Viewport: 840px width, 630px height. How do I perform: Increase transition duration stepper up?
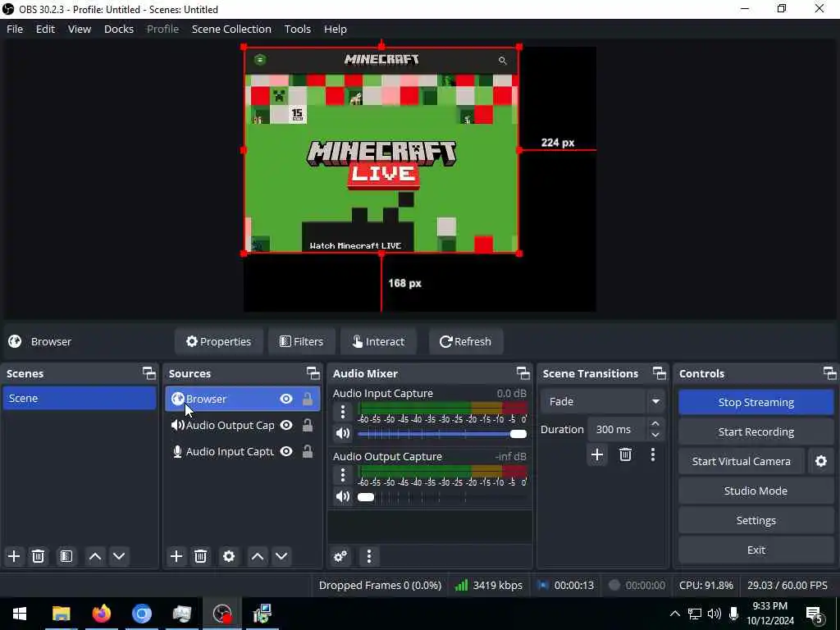655,424
